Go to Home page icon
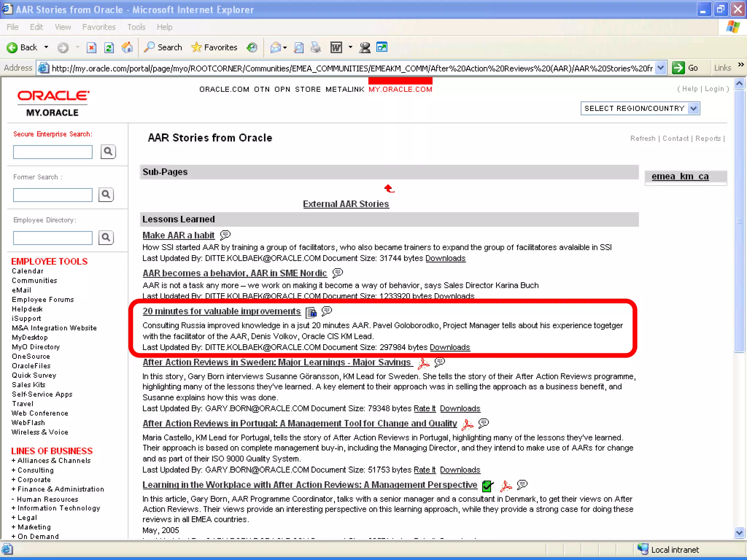This screenshot has height=560, width=747. click(127, 48)
